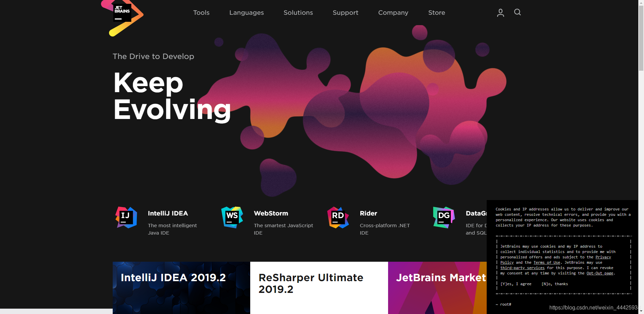This screenshot has width=644, height=314.
Task: Click the DataGrip DG icon
Action: point(444,217)
